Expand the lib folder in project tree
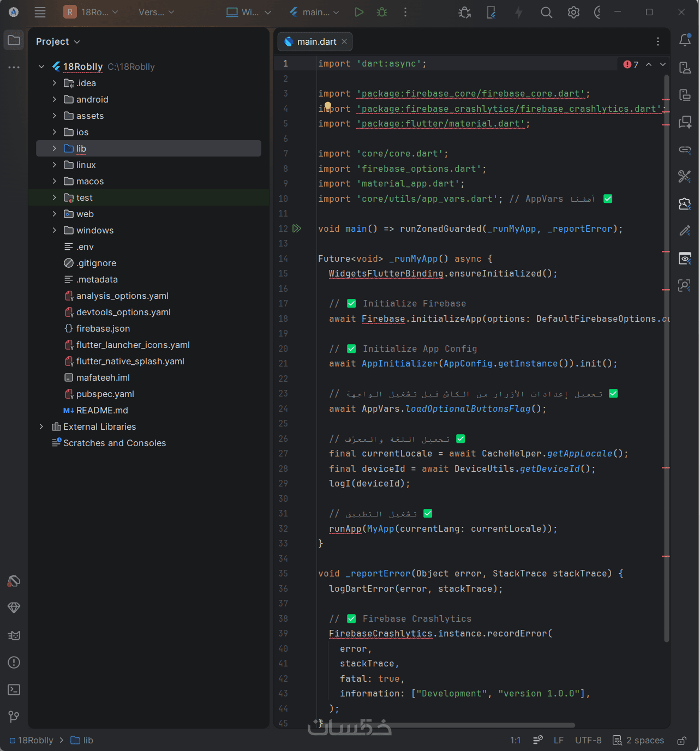The width and height of the screenshot is (700, 751). pyautogui.click(x=54, y=148)
